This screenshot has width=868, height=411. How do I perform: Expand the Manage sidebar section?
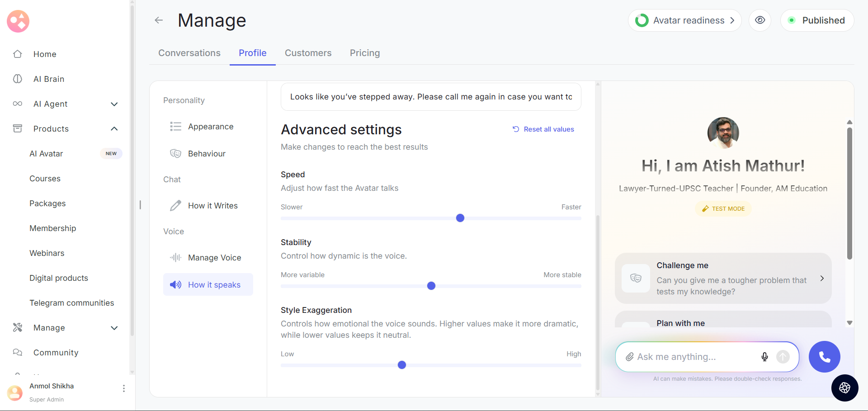point(114,328)
